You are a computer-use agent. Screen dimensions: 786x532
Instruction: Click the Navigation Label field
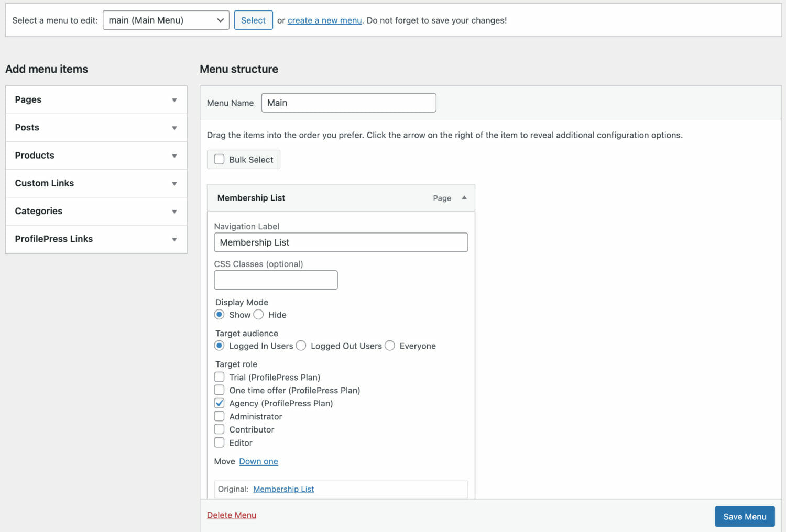[341, 242]
